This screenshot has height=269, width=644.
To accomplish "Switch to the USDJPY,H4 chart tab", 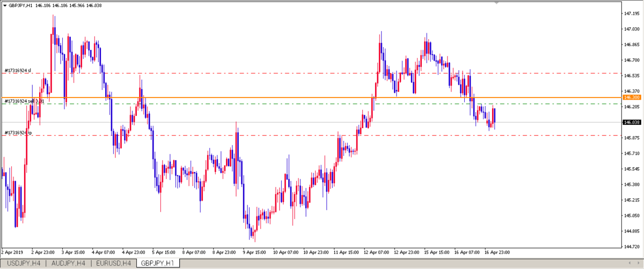I will coord(23,263).
